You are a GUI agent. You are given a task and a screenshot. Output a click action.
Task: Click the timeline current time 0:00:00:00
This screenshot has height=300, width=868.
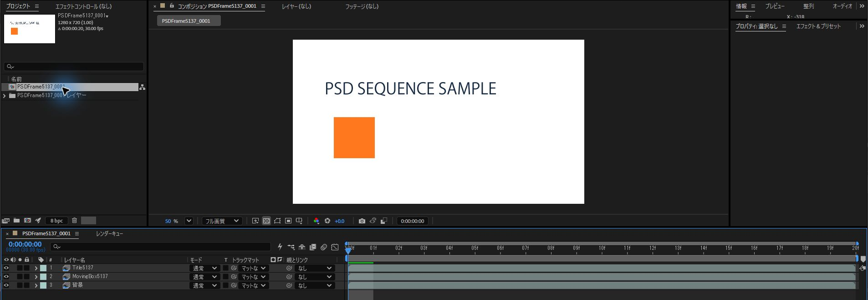click(25, 244)
